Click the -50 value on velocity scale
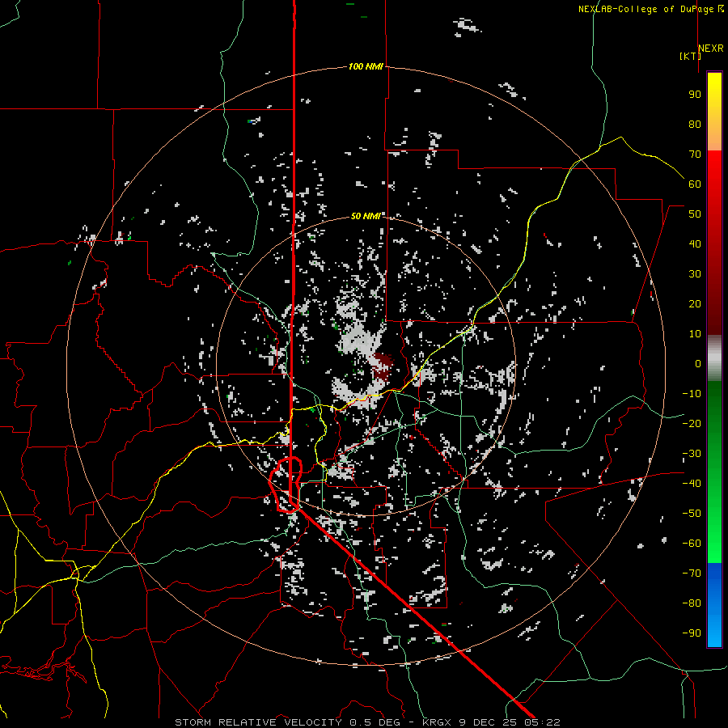 coord(692,513)
